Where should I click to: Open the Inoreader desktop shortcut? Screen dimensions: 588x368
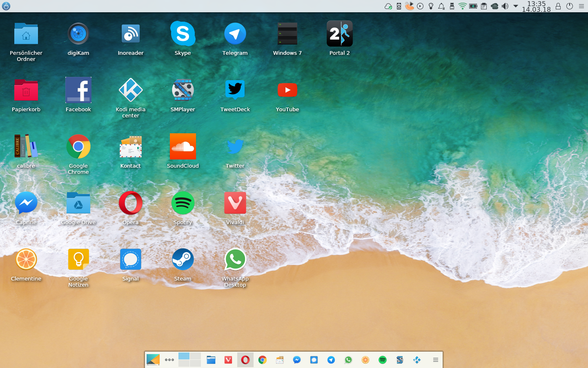tap(131, 34)
